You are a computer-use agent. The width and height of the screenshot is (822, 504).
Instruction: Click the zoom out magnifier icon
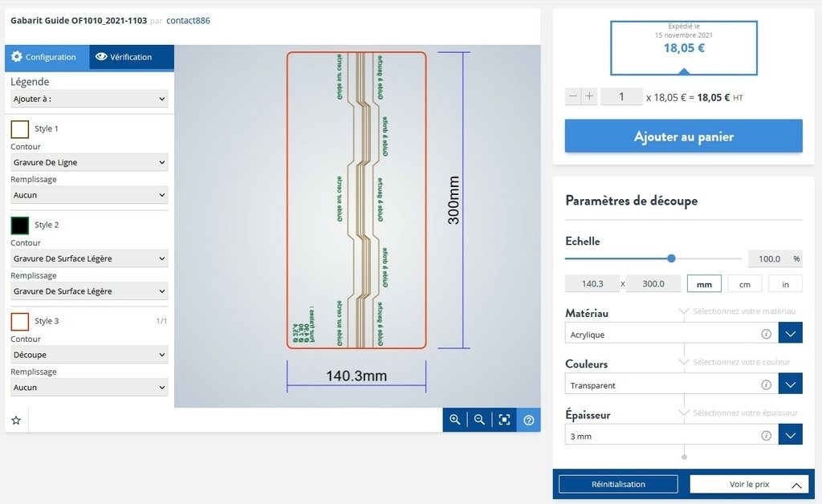479,420
